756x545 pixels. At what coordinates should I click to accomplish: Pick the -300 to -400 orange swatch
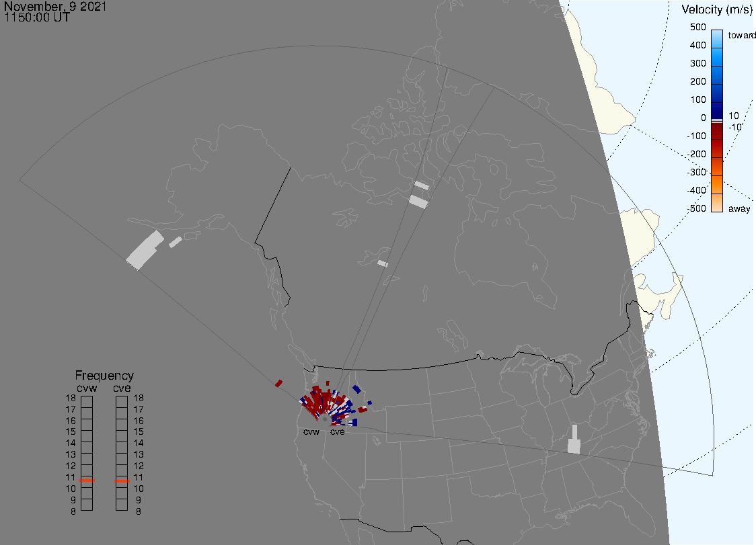coord(717,185)
